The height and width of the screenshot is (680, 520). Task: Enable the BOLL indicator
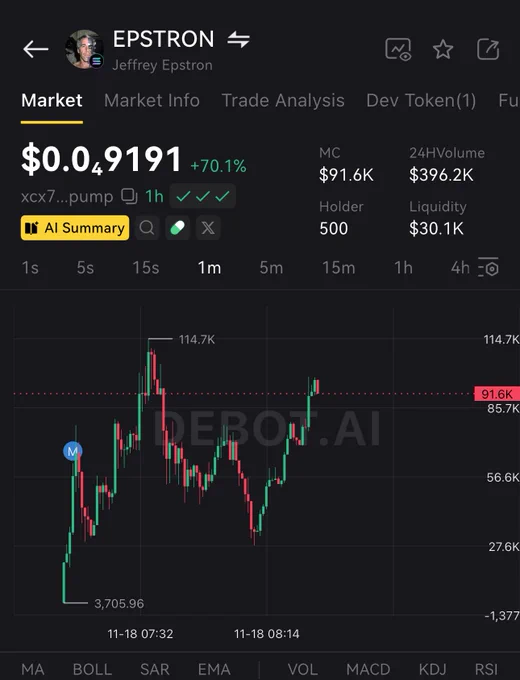(x=92, y=669)
